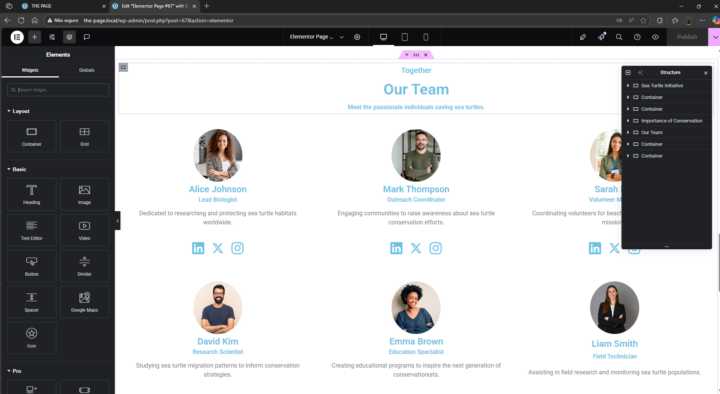This screenshot has height=394, width=720.
Task: Collapse the Pro widgets section
Action: (x=14, y=371)
